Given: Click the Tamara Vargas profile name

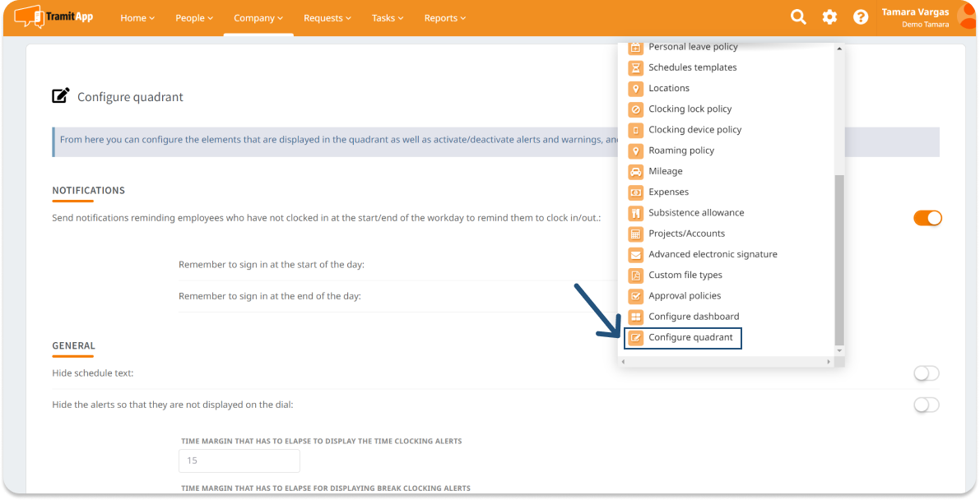Looking at the screenshot, I should (915, 12).
